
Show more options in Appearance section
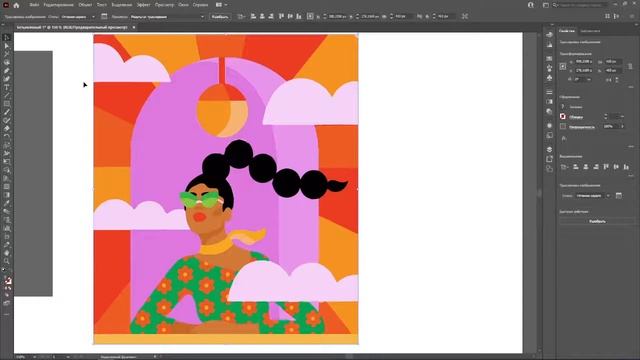tap(631, 146)
